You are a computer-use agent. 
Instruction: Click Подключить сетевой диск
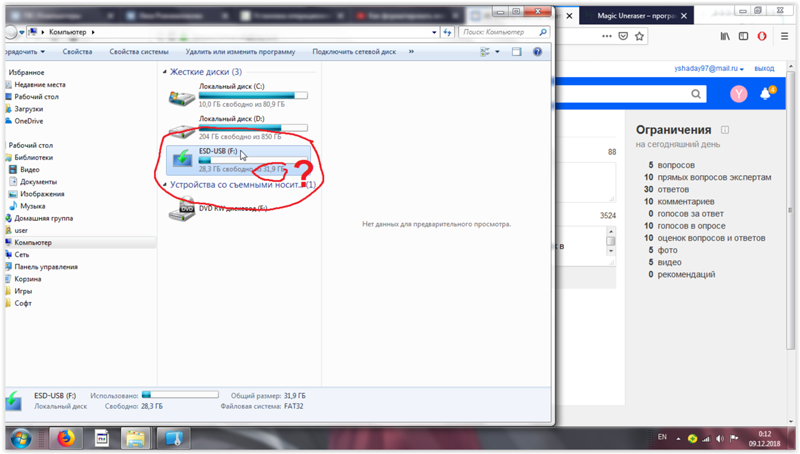tap(354, 52)
